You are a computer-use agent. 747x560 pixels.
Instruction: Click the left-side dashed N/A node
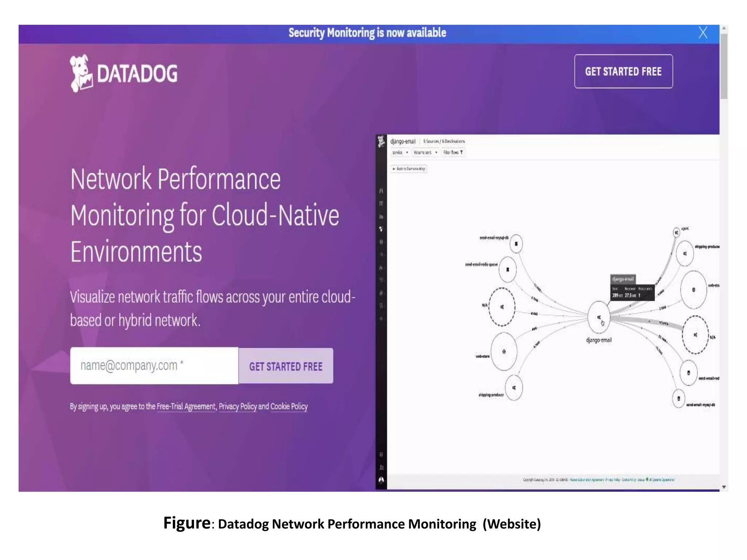502,307
